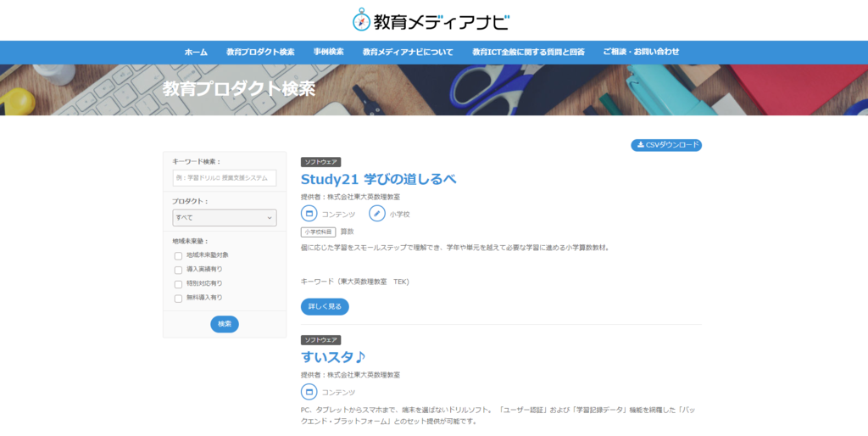This screenshot has height=436, width=868.
Task: Open the Study21 学びの道しるべ title link
Action: pyautogui.click(x=378, y=179)
